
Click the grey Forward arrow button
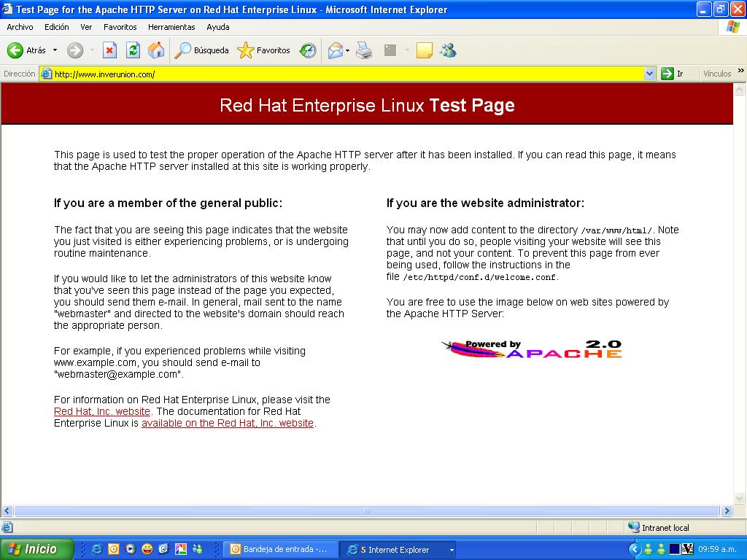pos(75,50)
